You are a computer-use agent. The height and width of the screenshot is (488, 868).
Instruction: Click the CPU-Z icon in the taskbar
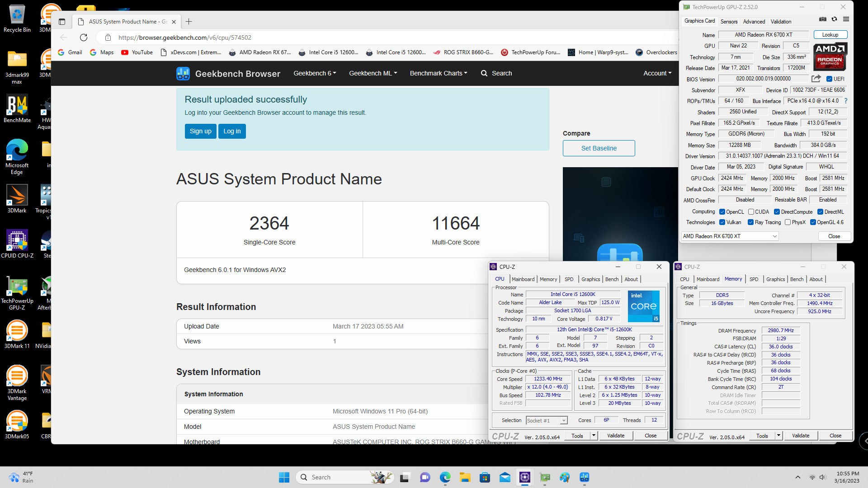[x=525, y=477]
